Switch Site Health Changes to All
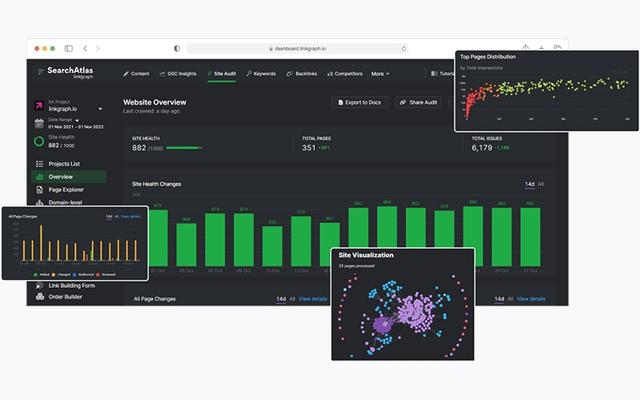This screenshot has width=640, height=400. pyautogui.click(x=541, y=184)
